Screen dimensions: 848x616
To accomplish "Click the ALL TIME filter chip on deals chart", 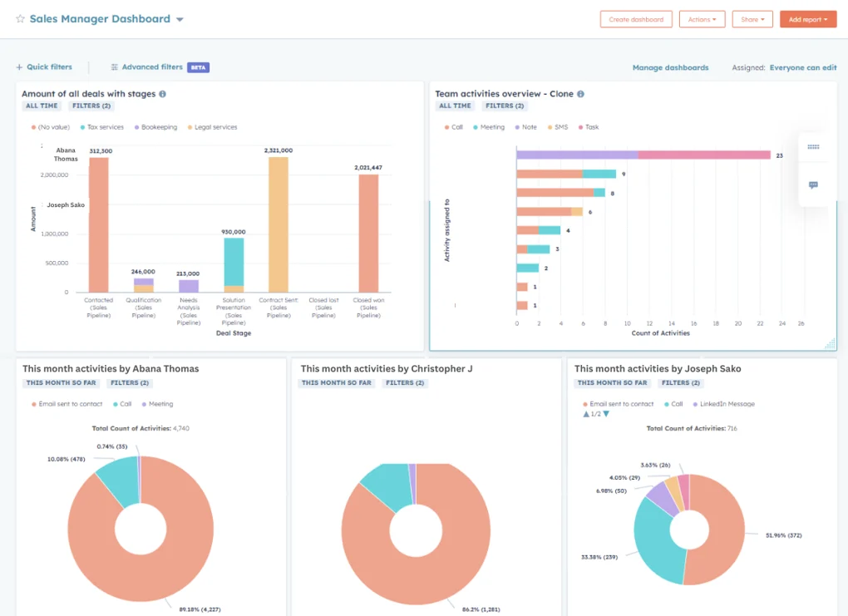I will coord(41,106).
